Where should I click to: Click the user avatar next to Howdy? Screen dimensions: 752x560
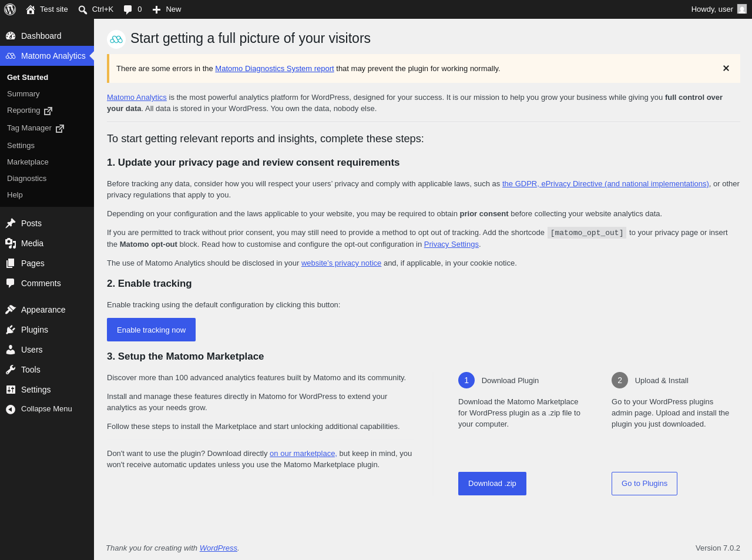click(742, 9)
